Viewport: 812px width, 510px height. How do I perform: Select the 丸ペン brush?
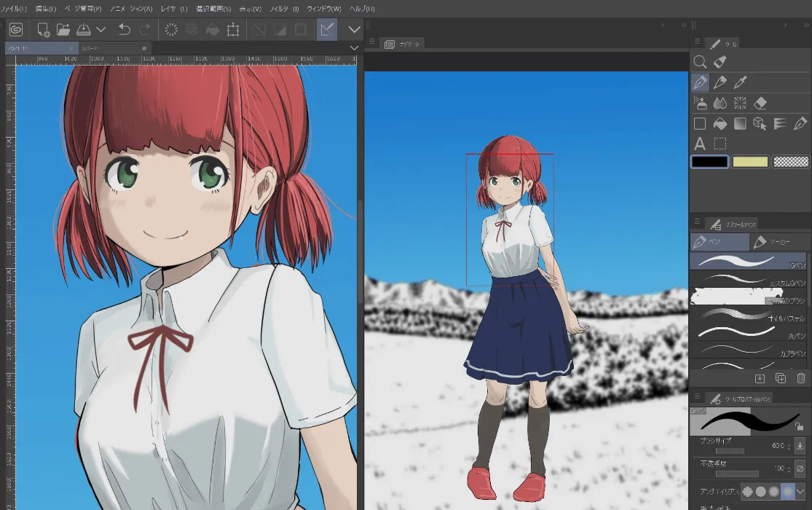click(x=749, y=331)
